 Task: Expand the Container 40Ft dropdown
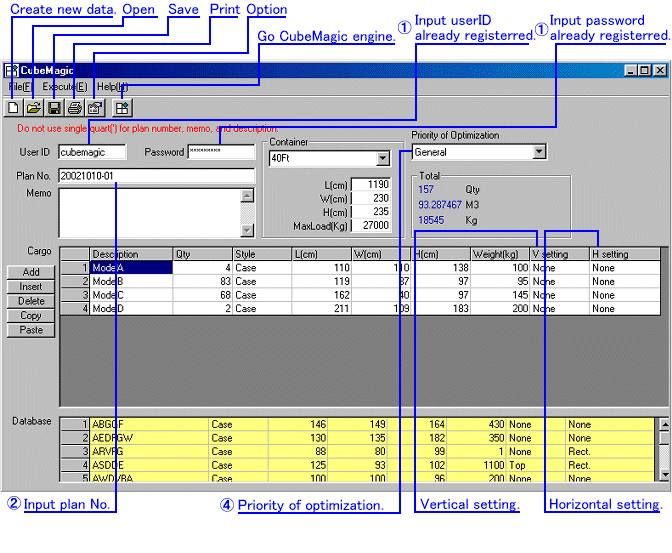click(x=382, y=159)
